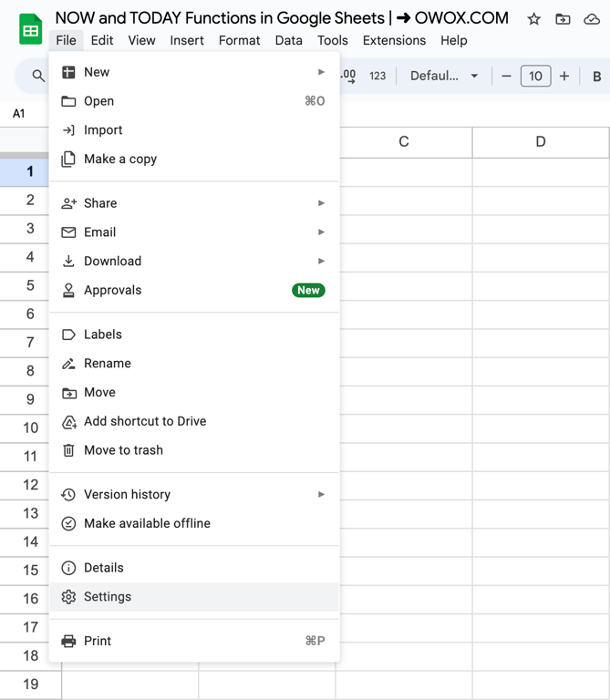The height and width of the screenshot is (700, 610).
Task: Select column D header
Action: point(541,142)
